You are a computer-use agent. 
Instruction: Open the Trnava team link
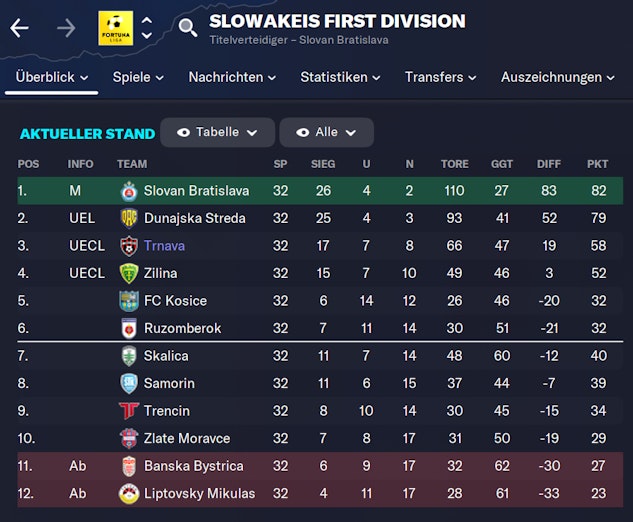[x=164, y=246]
